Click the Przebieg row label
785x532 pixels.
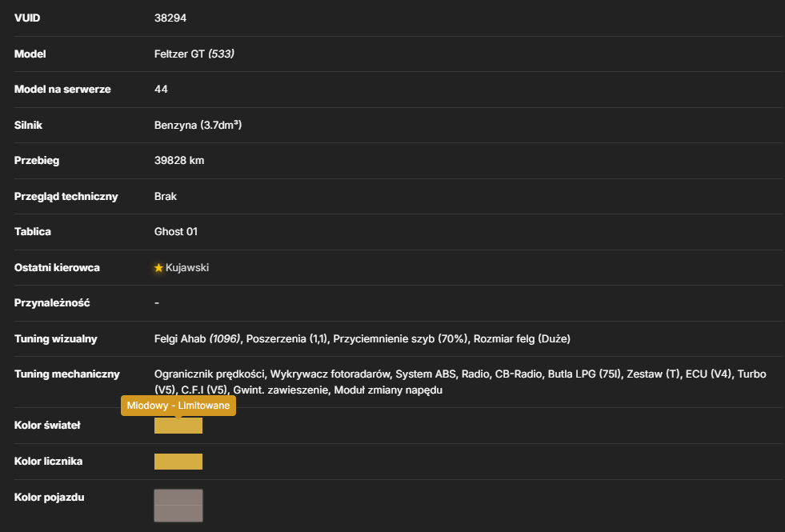(37, 161)
